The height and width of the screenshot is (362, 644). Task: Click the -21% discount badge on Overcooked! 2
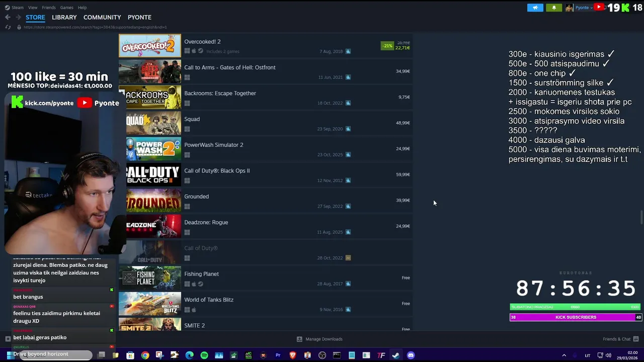point(387,46)
